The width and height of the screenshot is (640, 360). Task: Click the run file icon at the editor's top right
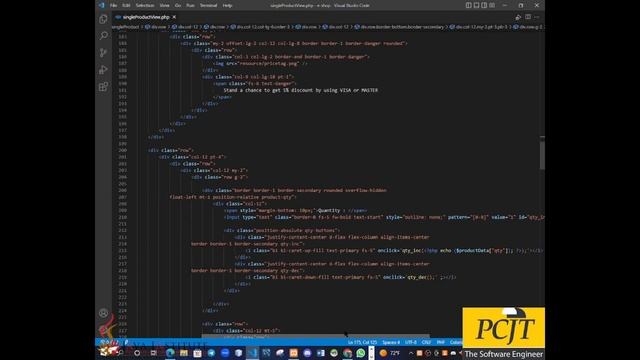[x=518, y=17]
